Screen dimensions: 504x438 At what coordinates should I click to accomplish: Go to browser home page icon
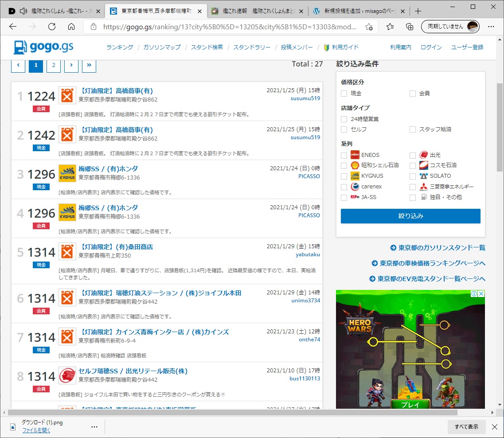coord(71,27)
